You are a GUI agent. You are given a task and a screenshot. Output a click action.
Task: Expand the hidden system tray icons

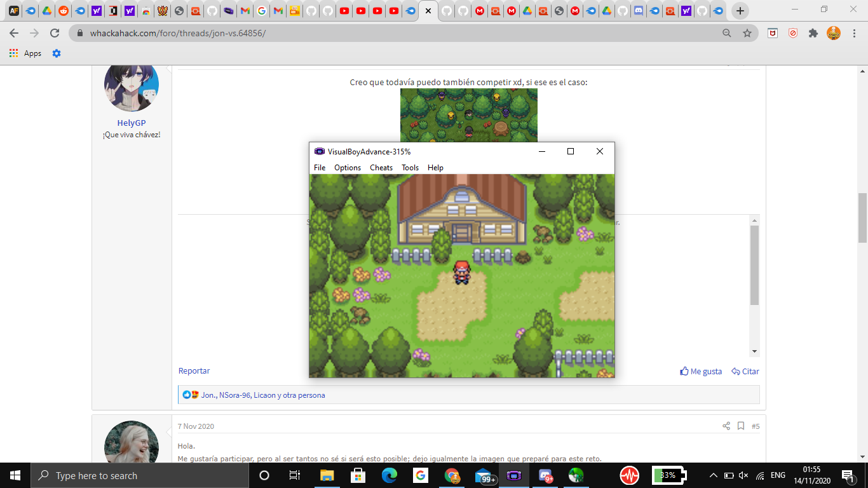click(x=713, y=476)
